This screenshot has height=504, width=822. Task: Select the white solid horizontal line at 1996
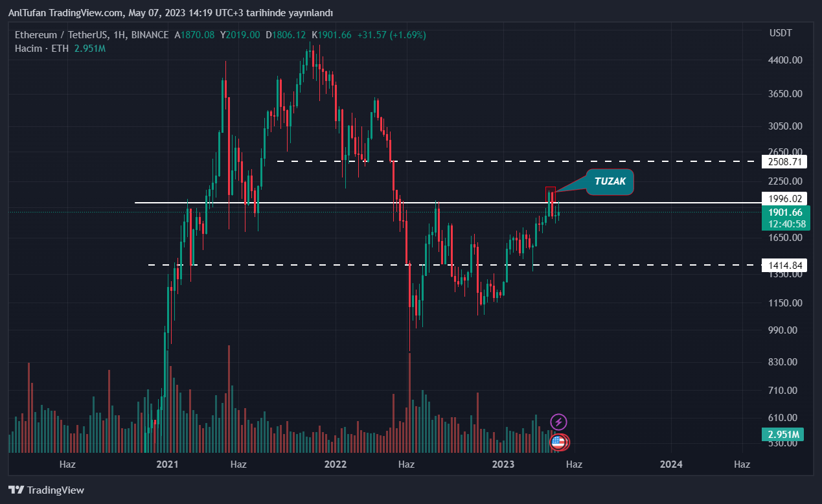click(324, 203)
